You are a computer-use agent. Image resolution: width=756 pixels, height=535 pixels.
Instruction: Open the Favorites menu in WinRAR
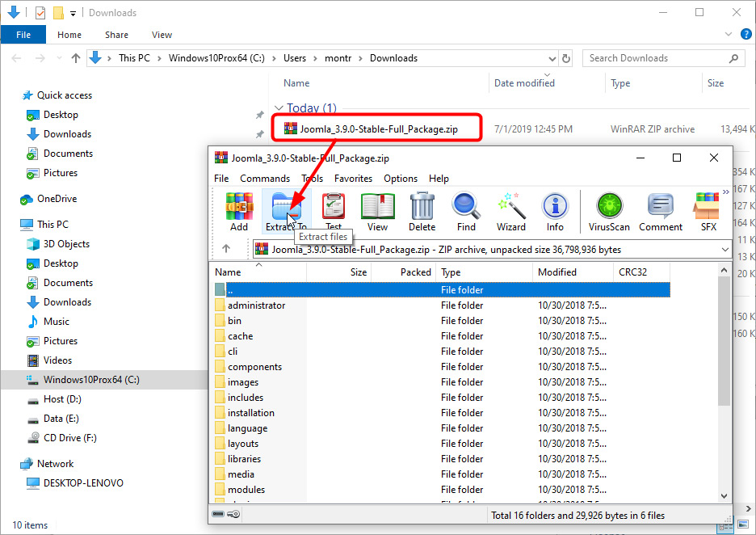coord(353,179)
